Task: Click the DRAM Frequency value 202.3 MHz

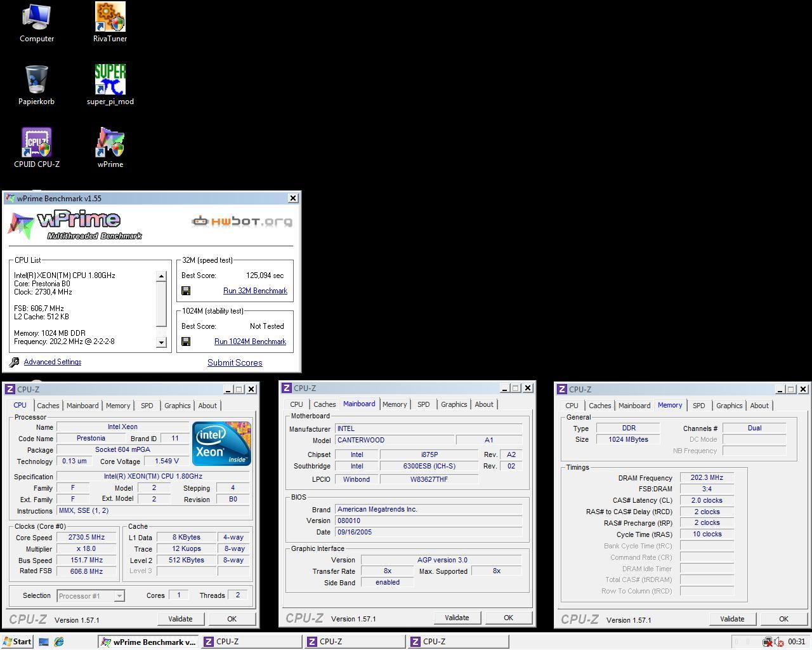Action: 707,478
